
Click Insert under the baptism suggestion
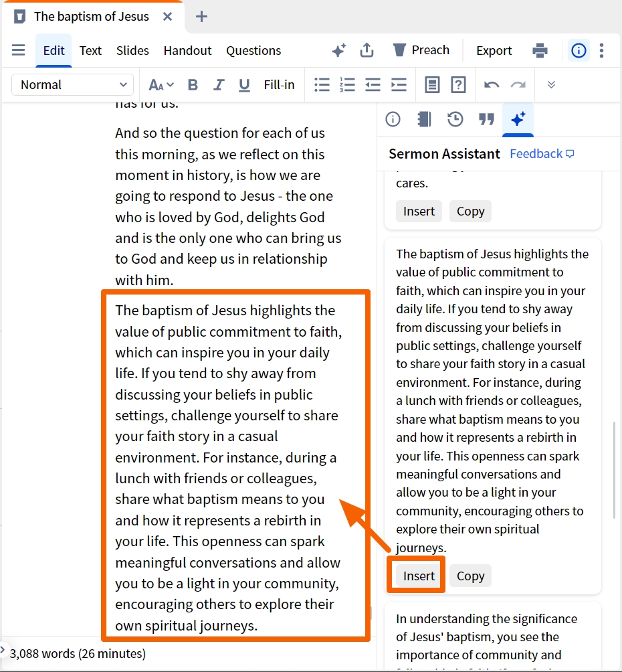pyautogui.click(x=419, y=576)
